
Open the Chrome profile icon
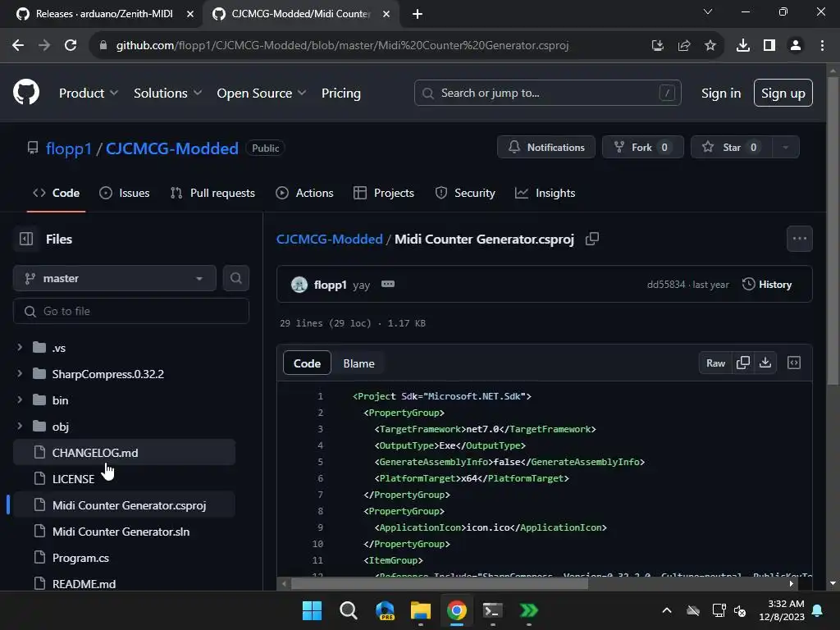(x=796, y=45)
